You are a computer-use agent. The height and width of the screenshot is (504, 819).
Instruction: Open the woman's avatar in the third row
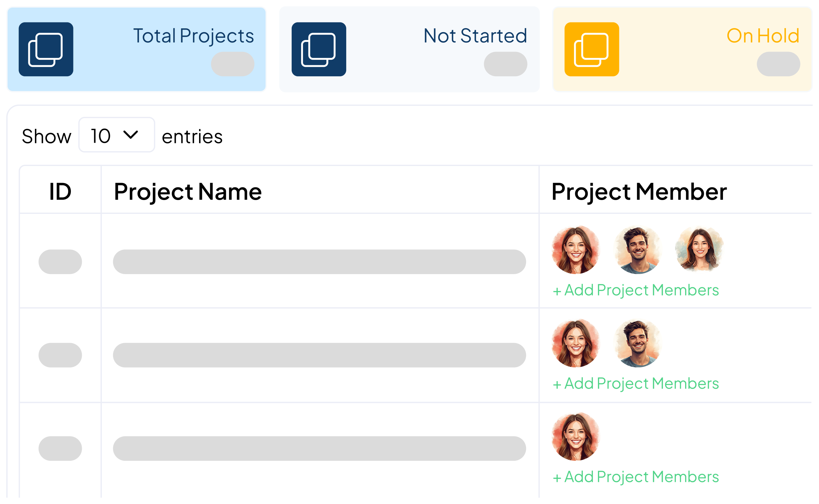[576, 437]
